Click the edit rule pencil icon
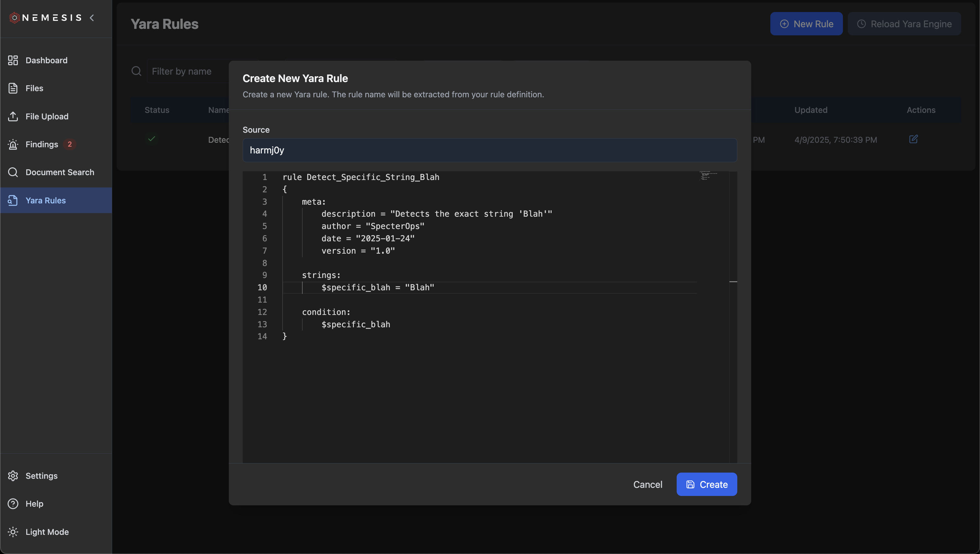980x554 pixels. pyautogui.click(x=914, y=139)
